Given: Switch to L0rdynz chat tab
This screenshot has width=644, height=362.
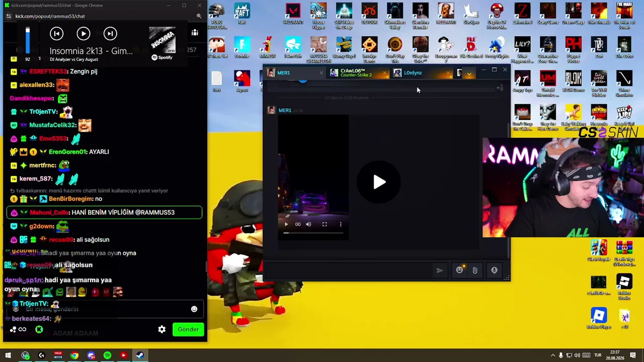Looking at the screenshot, I should tap(421, 73).
